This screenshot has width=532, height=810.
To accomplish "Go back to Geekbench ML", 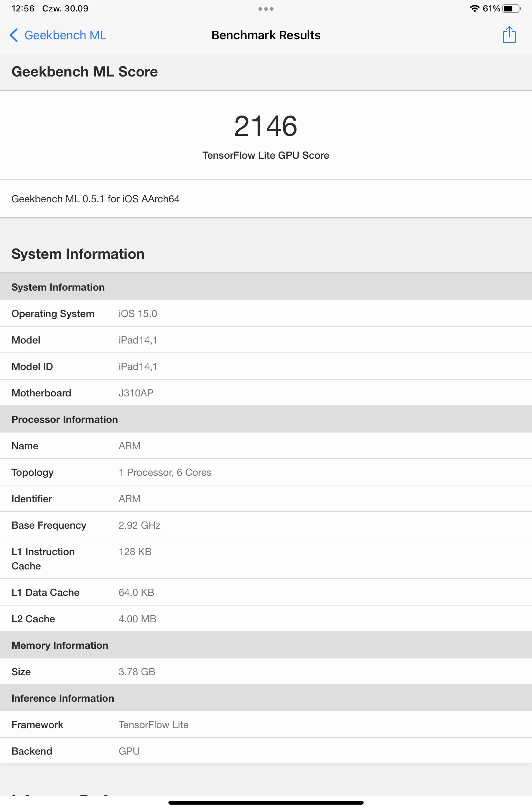I will coord(65,35).
